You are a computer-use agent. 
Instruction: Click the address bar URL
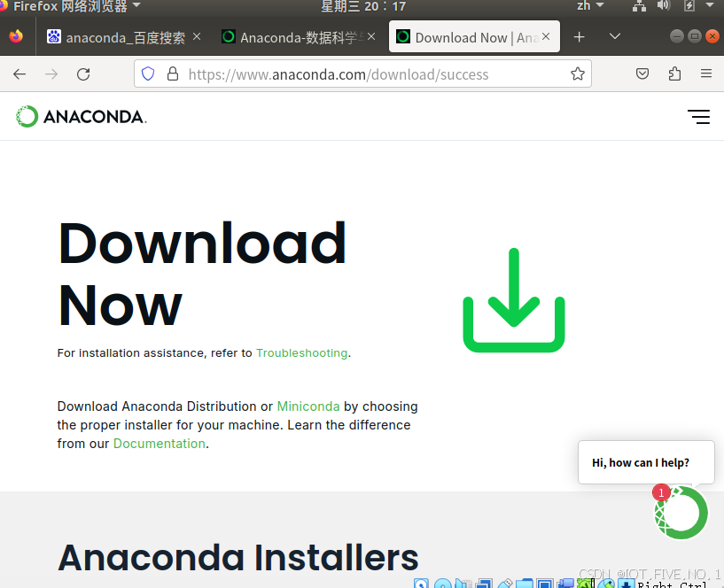click(x=338, y=74)
